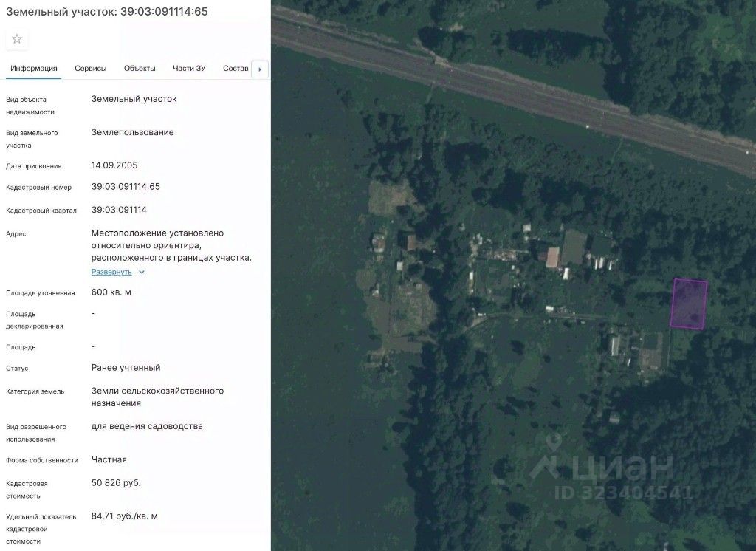This screenshot has height=551, width=756.
Task: Click the red-roofed building on the map
Action: pos(552,257)
